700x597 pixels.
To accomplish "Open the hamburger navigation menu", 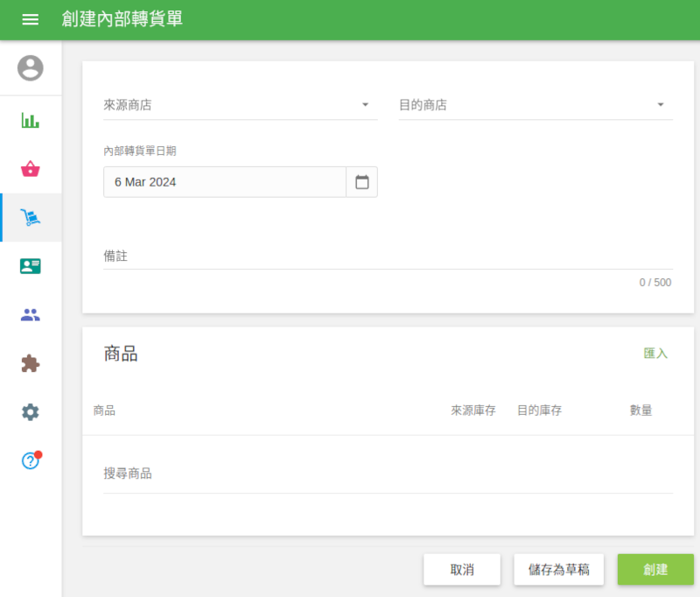I will [x=31, y=19].
